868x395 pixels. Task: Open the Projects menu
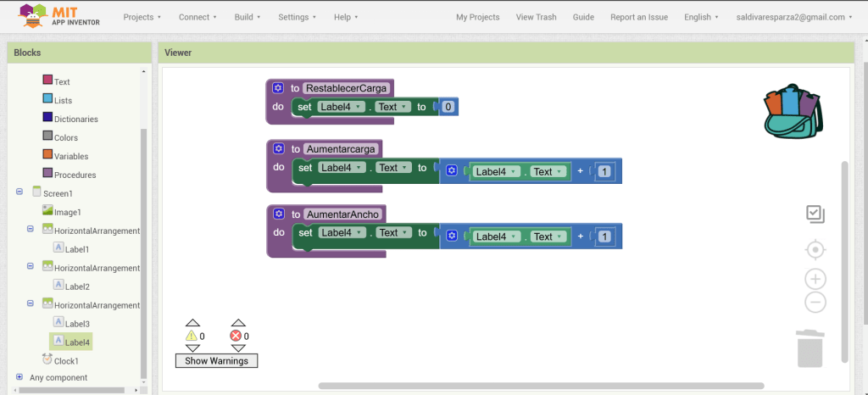[x=142, y=17]
